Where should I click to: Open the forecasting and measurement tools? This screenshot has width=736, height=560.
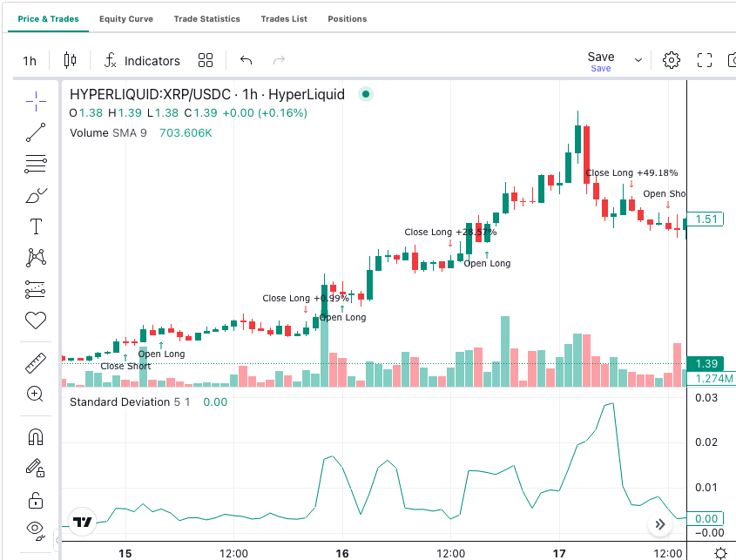click(x=36, y=289)
